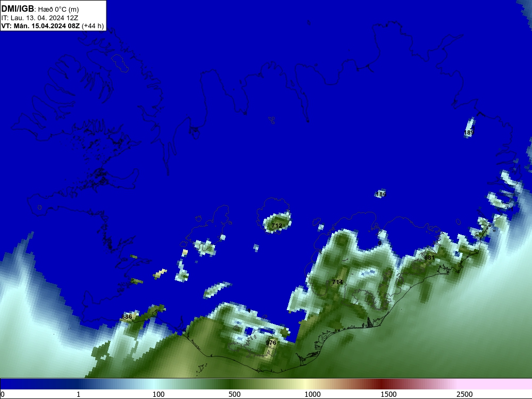The width and height of the screenshot is (532, 399).
Task: Click the legend tick label 1
Action: (78, 394)
